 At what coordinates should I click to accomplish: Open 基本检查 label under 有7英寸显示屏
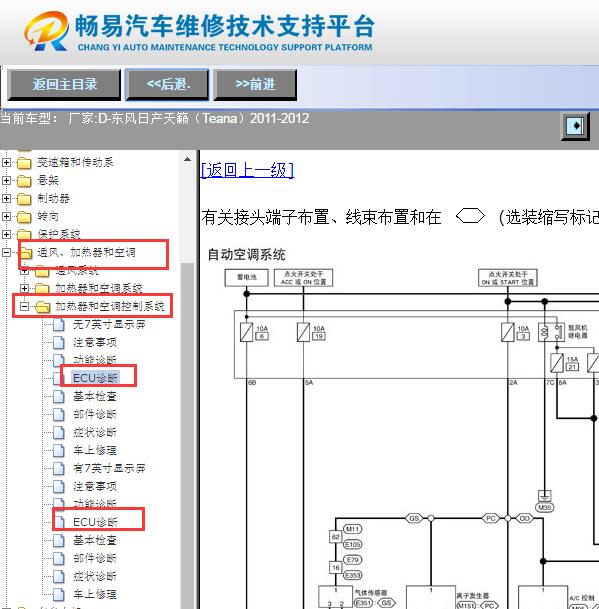[x=95, y=540]
